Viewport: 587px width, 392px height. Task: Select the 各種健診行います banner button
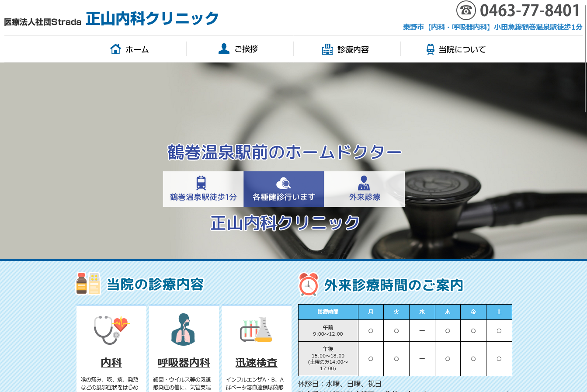[x=284, y=189]
